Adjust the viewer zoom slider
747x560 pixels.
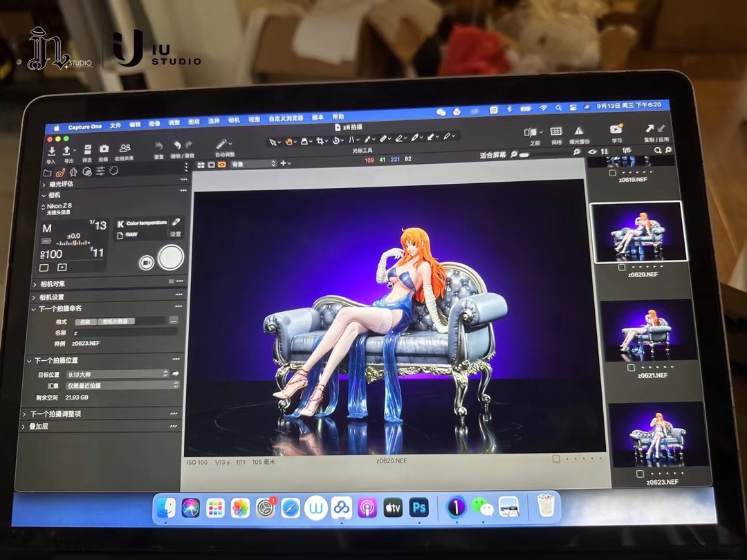524,155
